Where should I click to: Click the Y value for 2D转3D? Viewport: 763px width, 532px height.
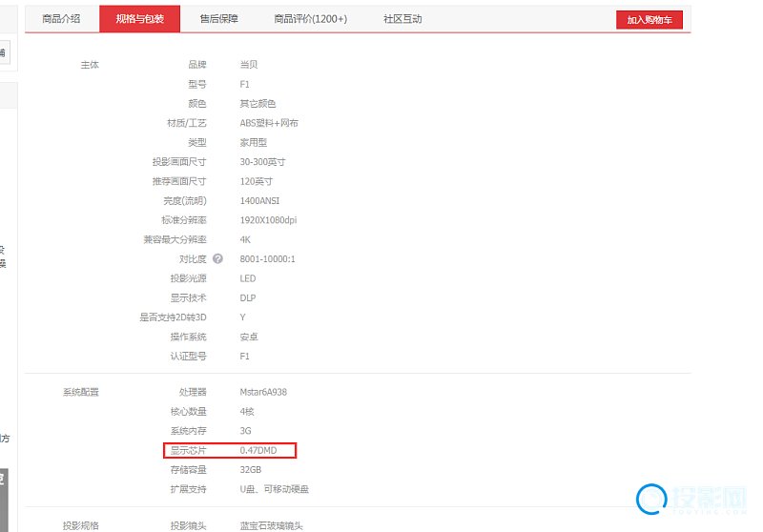242,317
